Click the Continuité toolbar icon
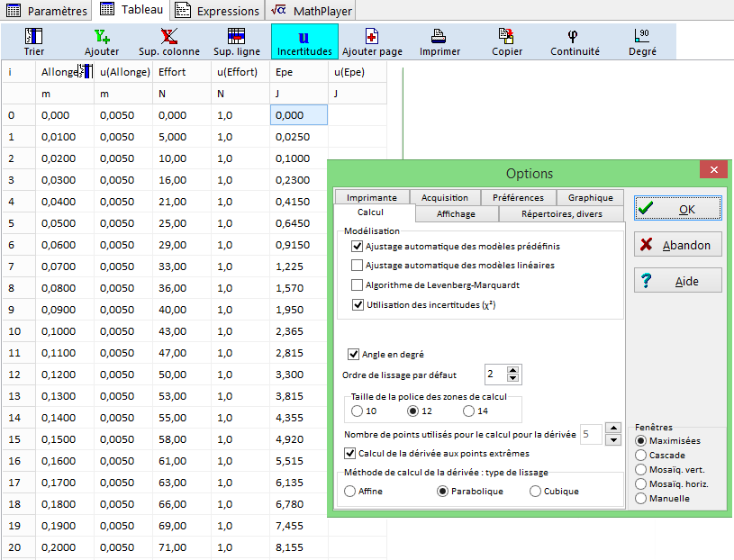 (573, 36)
